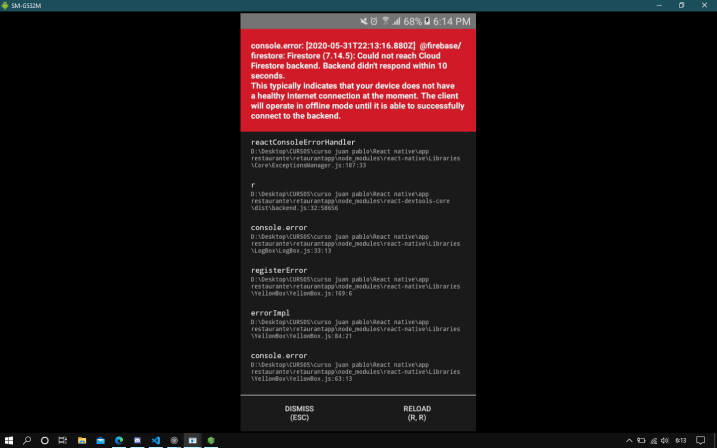Click the battery icon in system tray
Image resolution: width=717 pixels, height=448 pixels.
641,441
